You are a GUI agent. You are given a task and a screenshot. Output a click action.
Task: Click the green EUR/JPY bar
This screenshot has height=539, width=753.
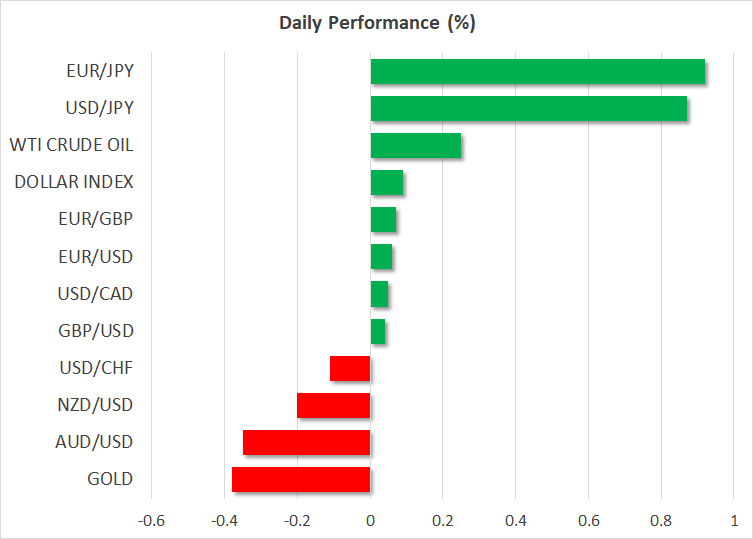click(537, 72)
